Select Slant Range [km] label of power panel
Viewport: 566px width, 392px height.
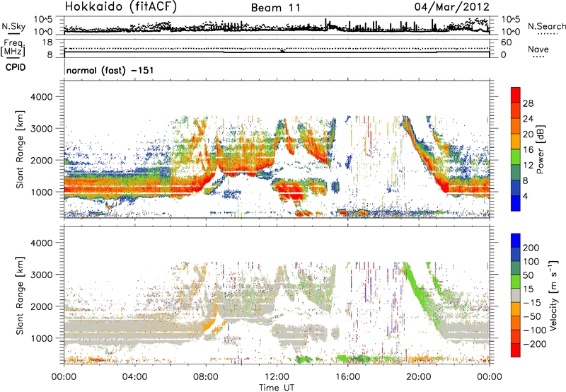pos(20,149)
